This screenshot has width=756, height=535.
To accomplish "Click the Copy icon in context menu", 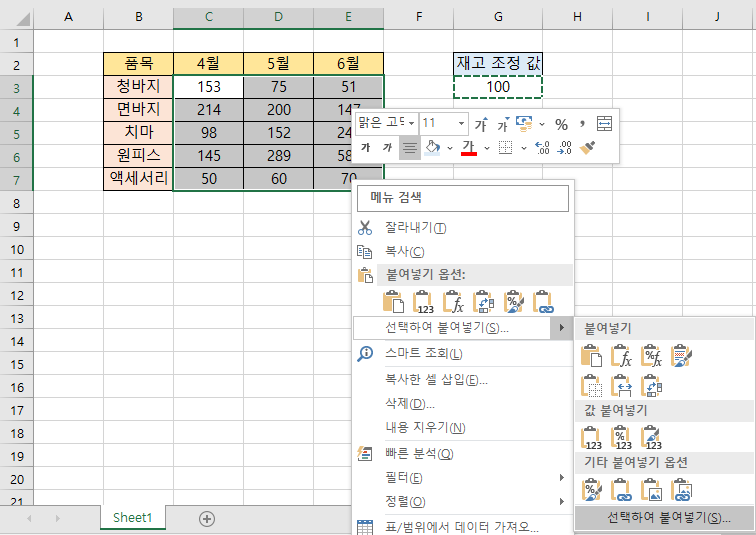I will (364, 252).
